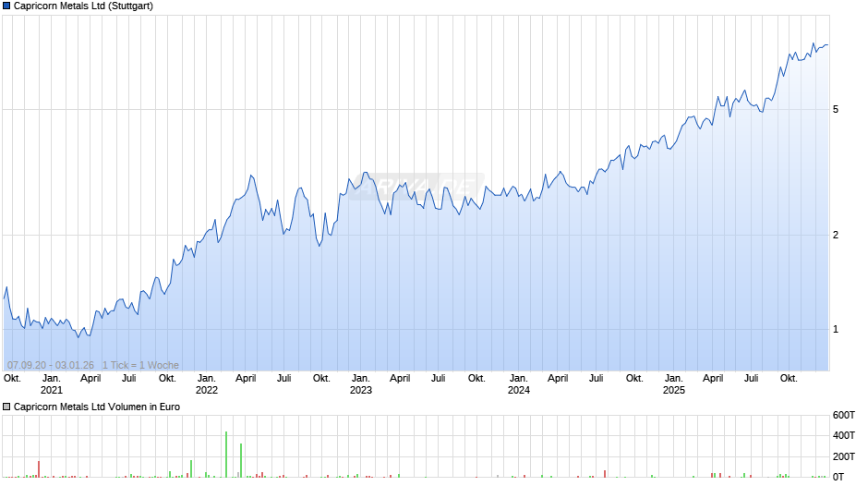
Task: Click the price axis label '1'
Action: click(836, 329)
